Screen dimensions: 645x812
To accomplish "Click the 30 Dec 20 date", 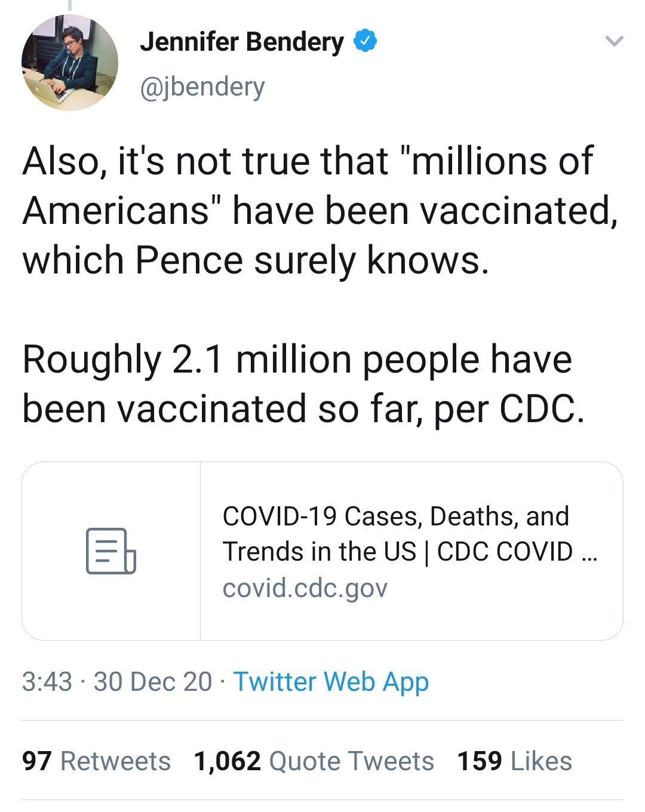I will tap(153, 682).
